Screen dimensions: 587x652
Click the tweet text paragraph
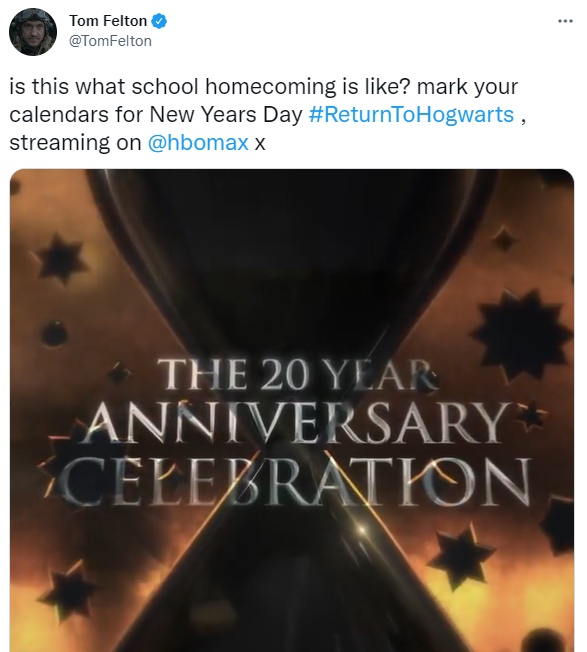pos(268,114)
